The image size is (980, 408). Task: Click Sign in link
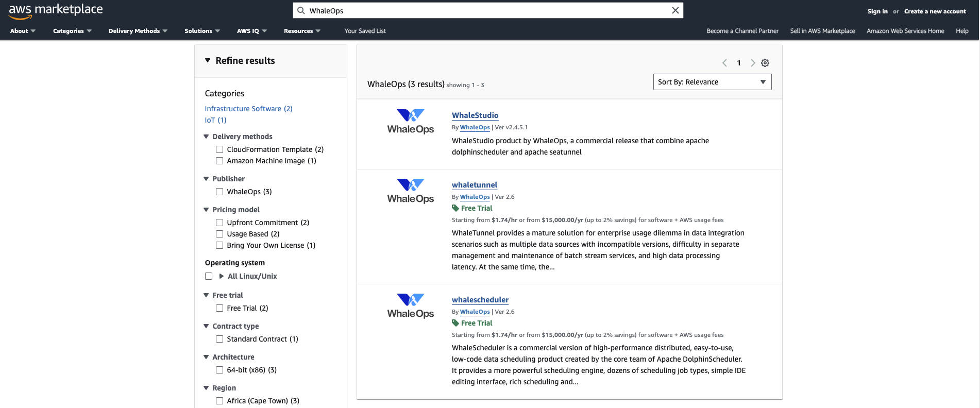[877, 11]
